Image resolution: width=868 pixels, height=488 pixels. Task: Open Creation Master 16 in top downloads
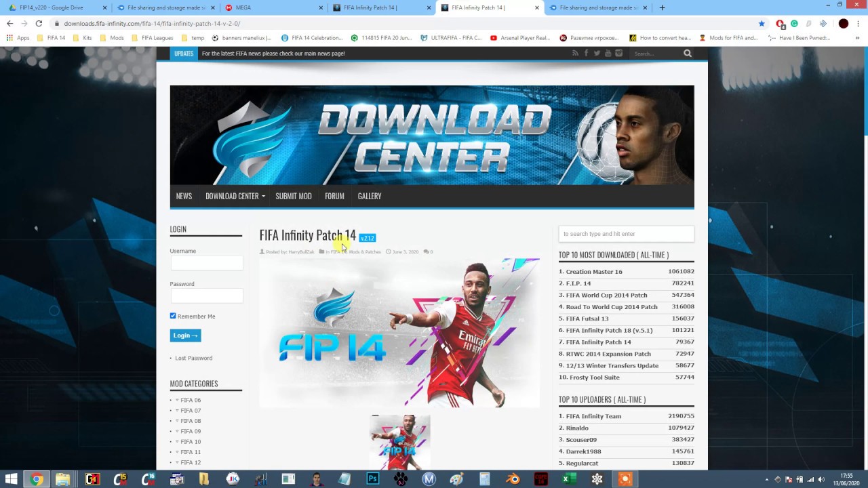point(594,272)
